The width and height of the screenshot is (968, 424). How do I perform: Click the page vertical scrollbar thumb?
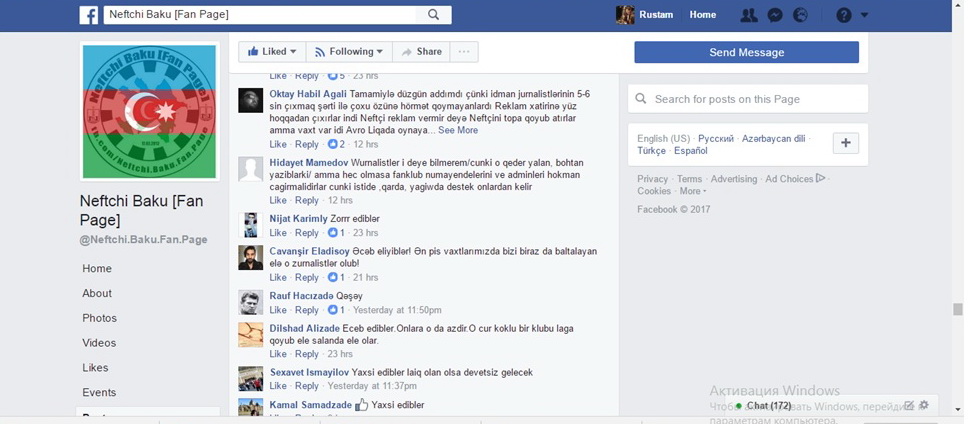coord(958,309)
